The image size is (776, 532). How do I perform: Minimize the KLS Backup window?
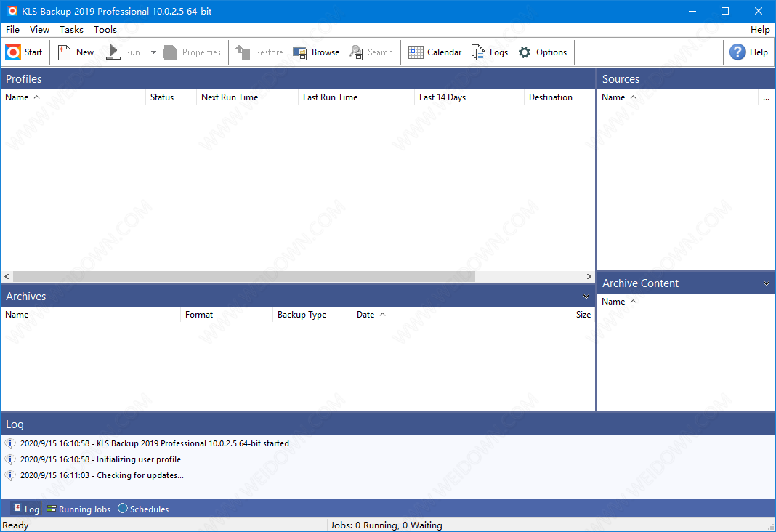tap(692, 11)
